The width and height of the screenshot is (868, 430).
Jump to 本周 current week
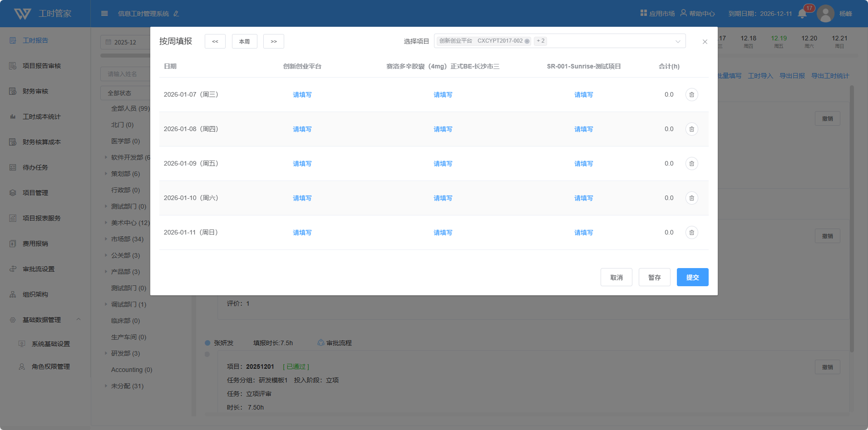[x=244, y=41]
